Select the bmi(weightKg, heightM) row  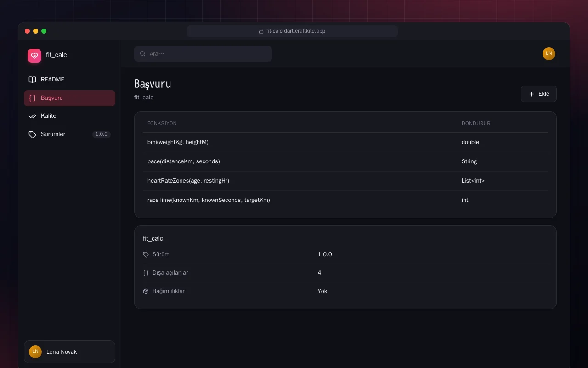[x=345, y=142]
